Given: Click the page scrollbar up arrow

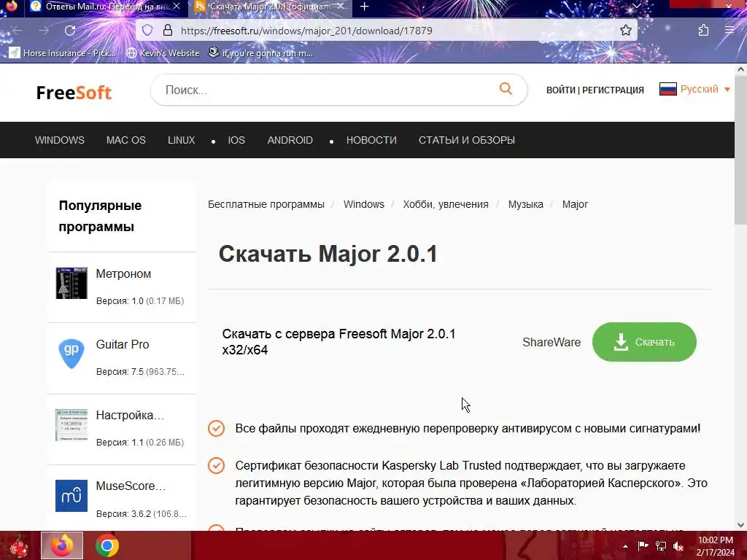Looking at the screenshot, I should click(x=740, y=69).
